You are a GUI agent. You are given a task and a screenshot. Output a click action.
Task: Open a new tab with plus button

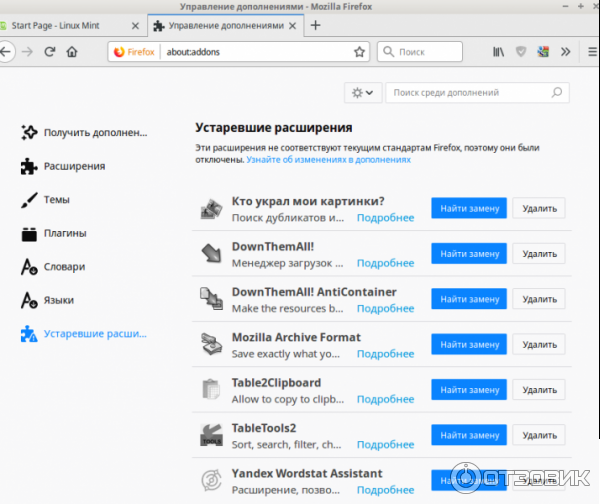(x=316, y=25)
